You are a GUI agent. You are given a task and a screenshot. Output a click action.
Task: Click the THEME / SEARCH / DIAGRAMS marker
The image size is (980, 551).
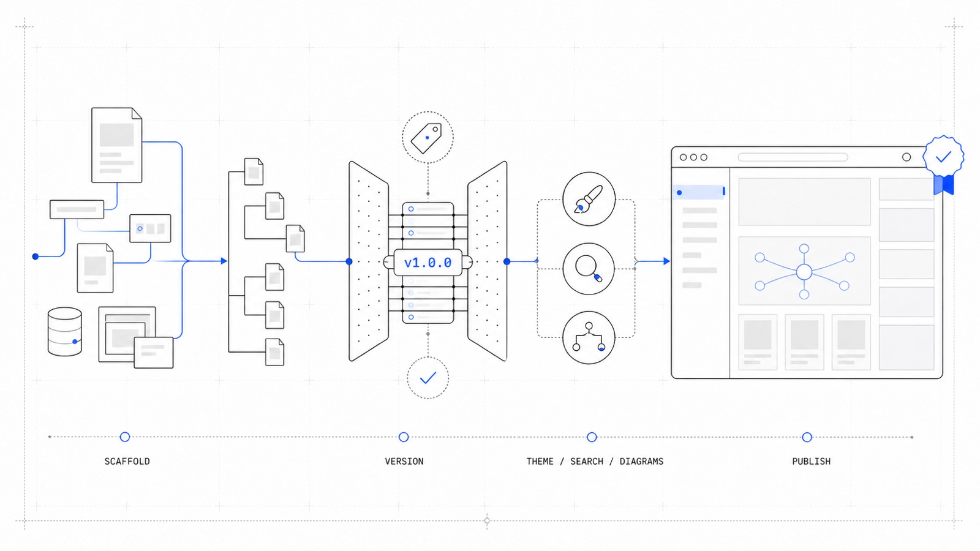coord(592,437)
